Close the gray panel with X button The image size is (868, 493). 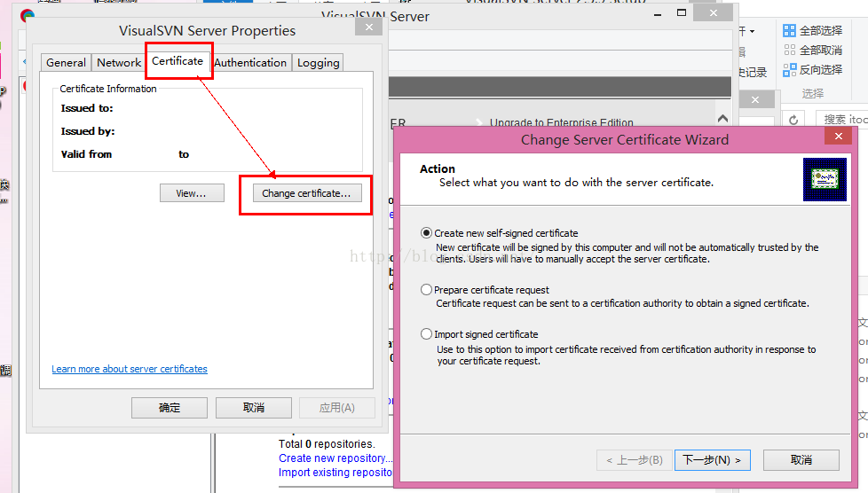tap(755, 99)
